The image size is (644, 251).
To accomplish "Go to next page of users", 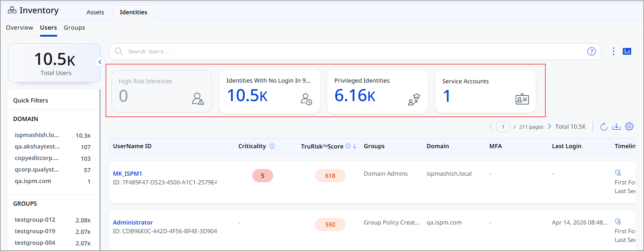I will coord(549,127).
